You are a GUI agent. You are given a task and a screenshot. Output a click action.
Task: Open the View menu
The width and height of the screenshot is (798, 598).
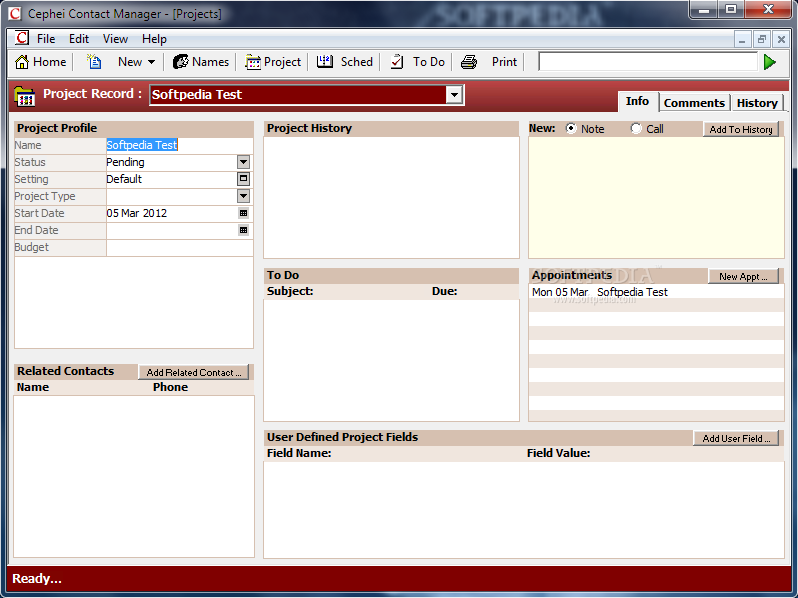coord(115,39)
